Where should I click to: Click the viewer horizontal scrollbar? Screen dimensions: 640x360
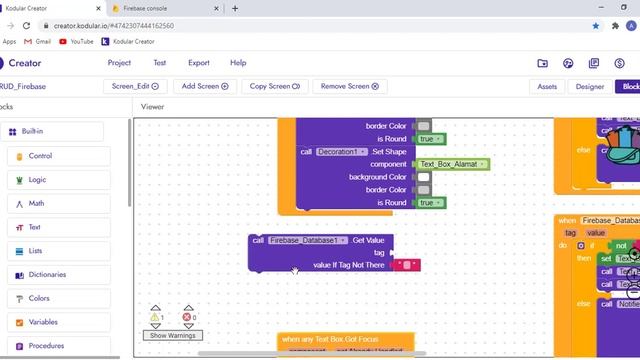[x=312, y=353]
